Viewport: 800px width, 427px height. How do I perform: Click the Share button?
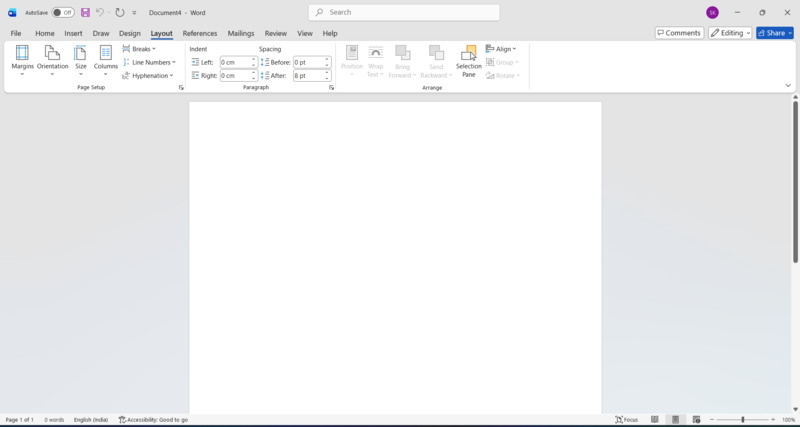(x=774, y=33)
